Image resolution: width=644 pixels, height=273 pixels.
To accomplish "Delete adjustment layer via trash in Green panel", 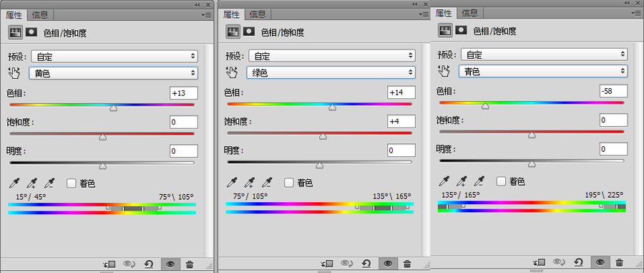I will point(407,263).
